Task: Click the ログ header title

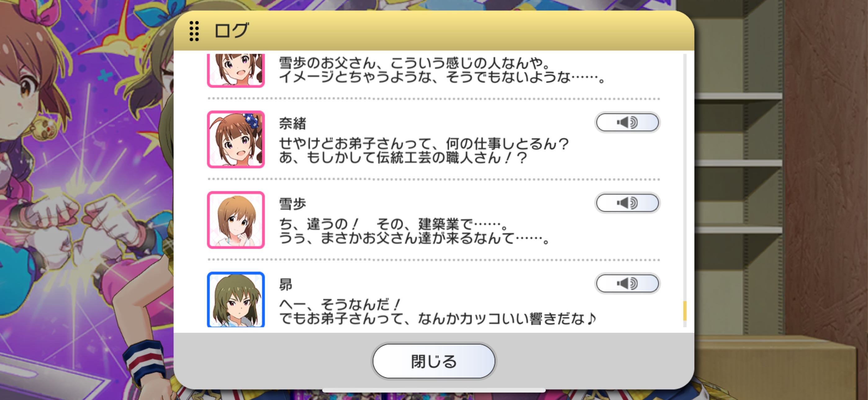Action: click(x=232, y=30)
